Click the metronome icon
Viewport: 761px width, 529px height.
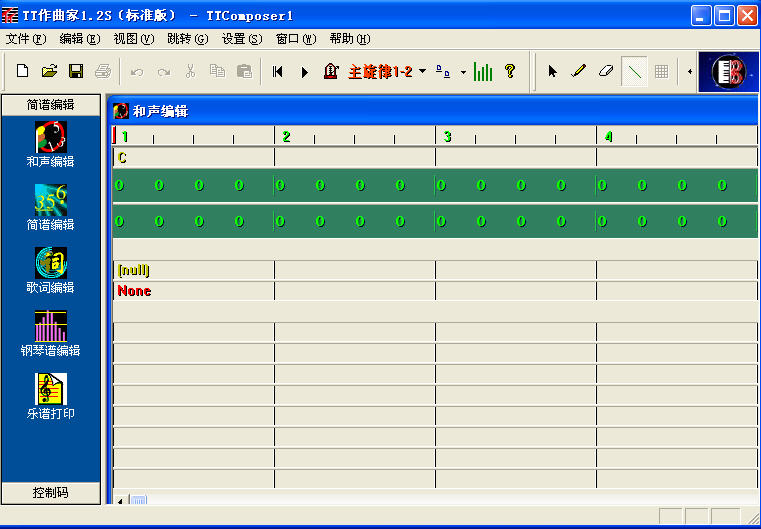tap(331, 71)
